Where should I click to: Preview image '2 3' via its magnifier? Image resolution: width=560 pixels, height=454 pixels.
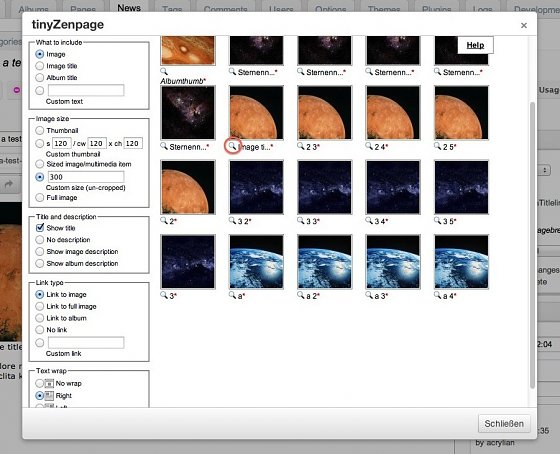[301, 146]
